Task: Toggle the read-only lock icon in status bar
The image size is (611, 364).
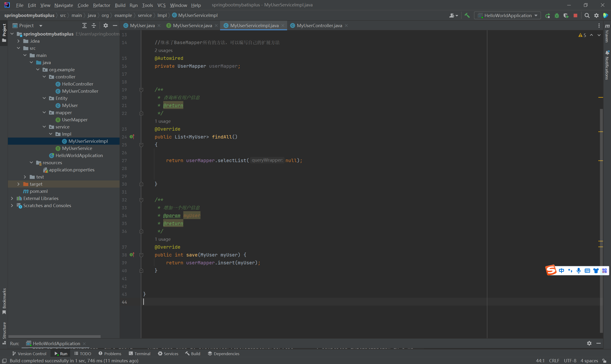Action: (604, 361)
